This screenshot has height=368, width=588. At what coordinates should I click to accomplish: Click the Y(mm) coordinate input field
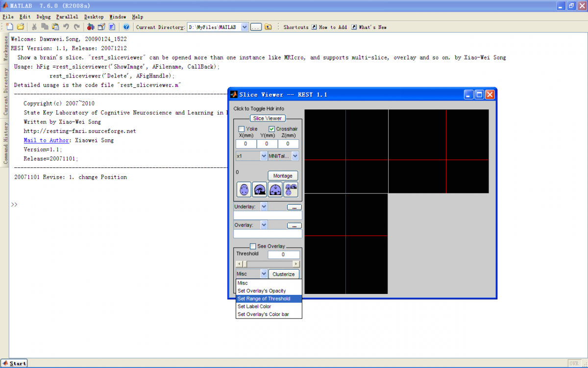click(267, 144)
